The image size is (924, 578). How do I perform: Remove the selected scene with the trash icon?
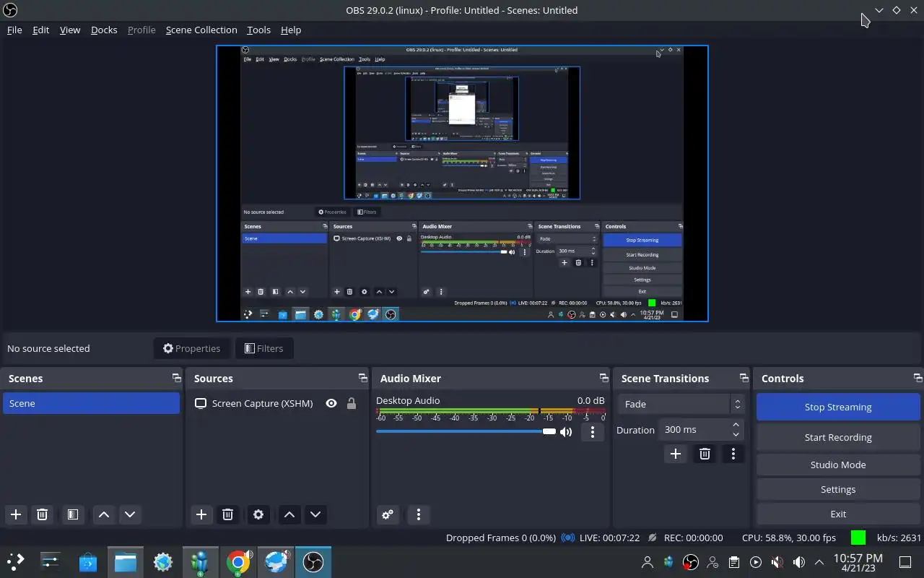click(x=42, y=514)
